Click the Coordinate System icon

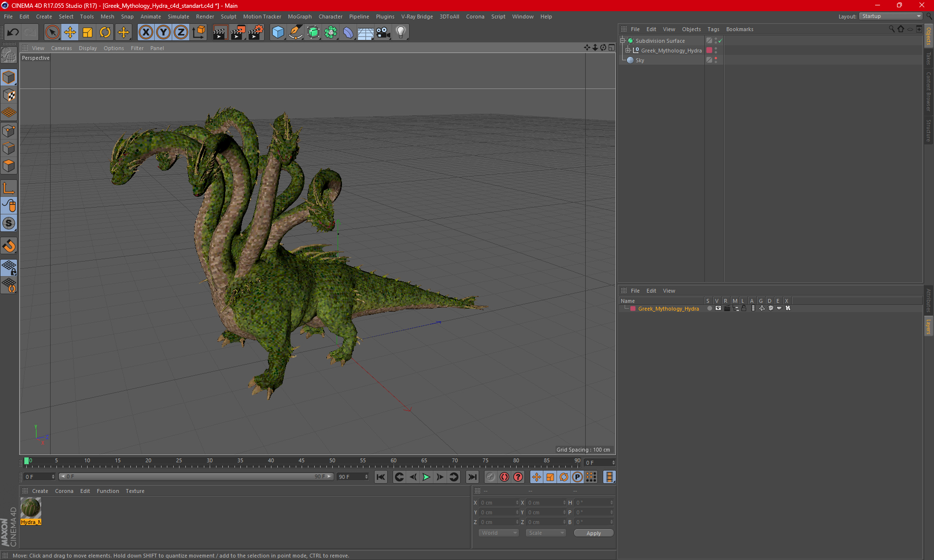click(x=199, y=33)
